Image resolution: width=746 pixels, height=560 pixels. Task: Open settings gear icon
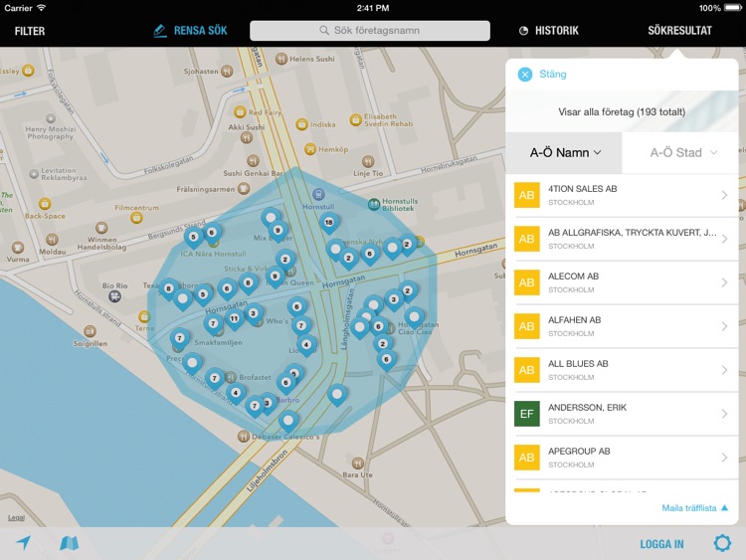point(722,543)
